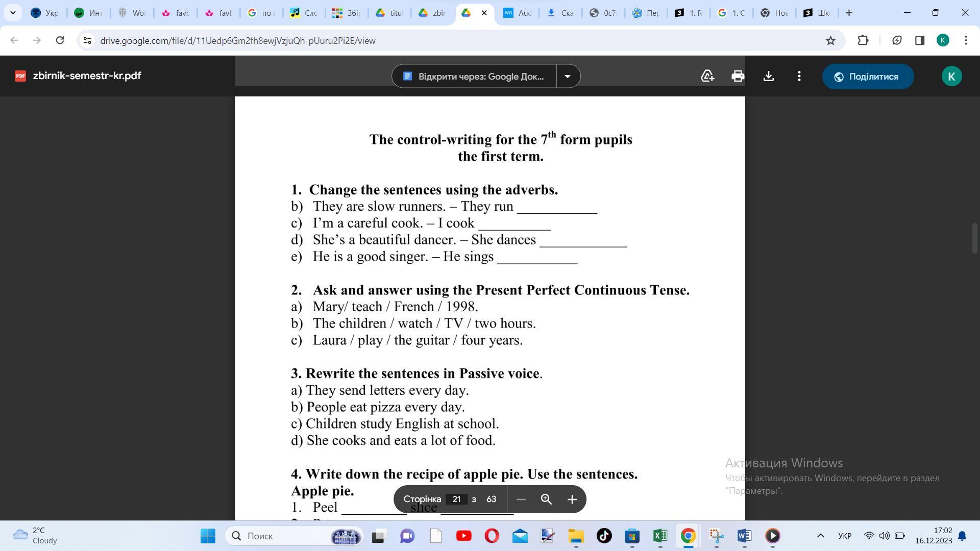The height and width of the screenshot is (551, 980).
Task: Zoom in the PDF page
Action: [x=572, y=499]
